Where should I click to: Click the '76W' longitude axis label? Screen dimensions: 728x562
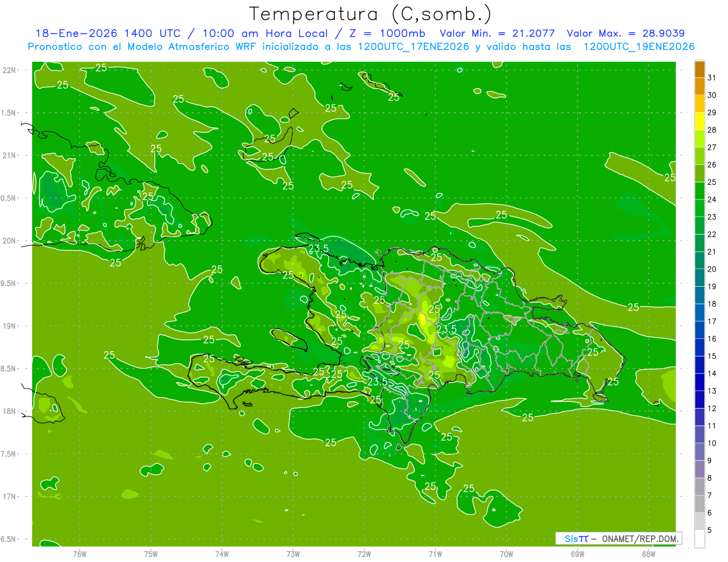(x=79, y=553)
